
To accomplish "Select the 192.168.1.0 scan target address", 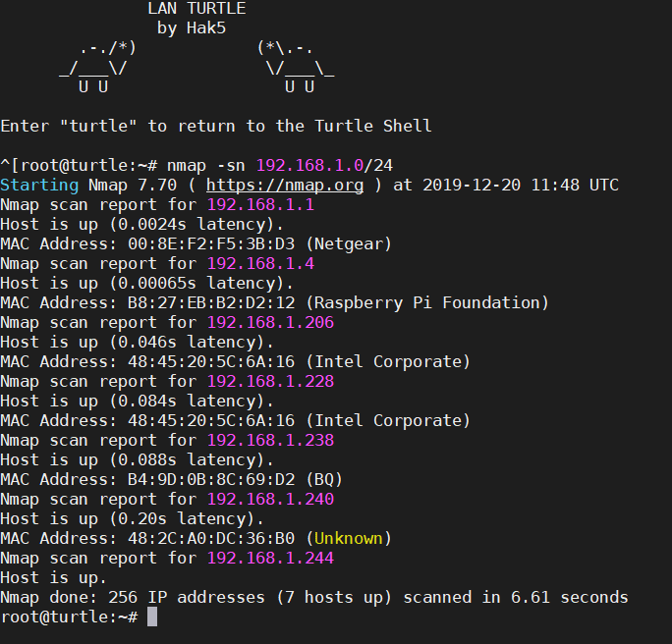I will pyautogui.click(x=309, y=165).
